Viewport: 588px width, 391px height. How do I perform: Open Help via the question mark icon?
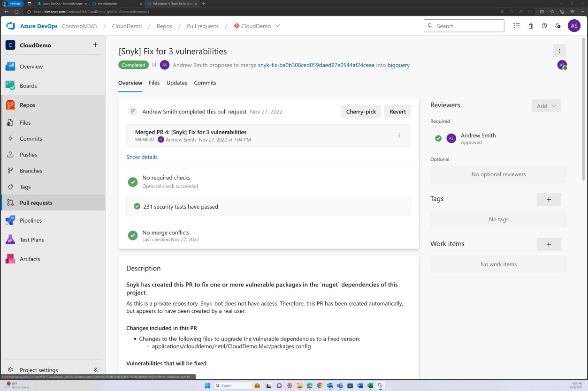(544, 26)
